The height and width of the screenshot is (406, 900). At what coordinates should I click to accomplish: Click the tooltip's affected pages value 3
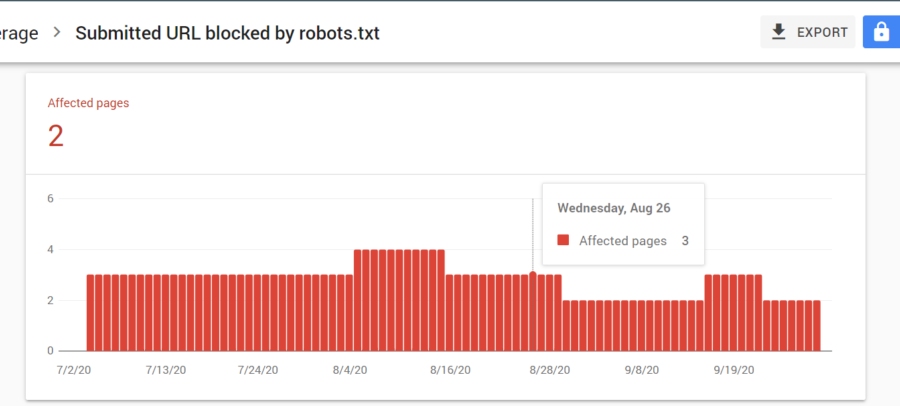click(685, 241)
